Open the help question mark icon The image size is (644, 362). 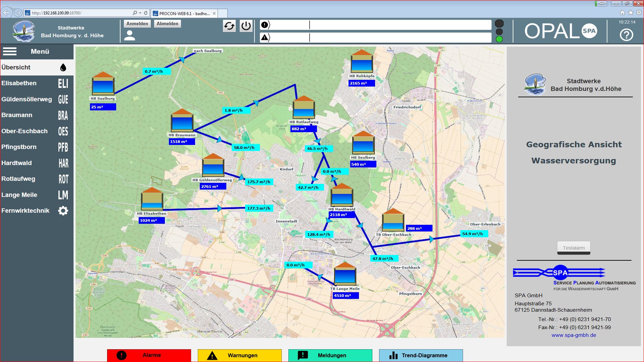pos(626,35)
